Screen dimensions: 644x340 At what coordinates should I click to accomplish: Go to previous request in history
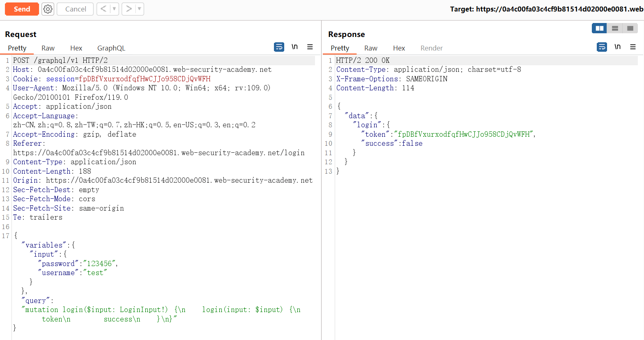(x=103, y=9)
